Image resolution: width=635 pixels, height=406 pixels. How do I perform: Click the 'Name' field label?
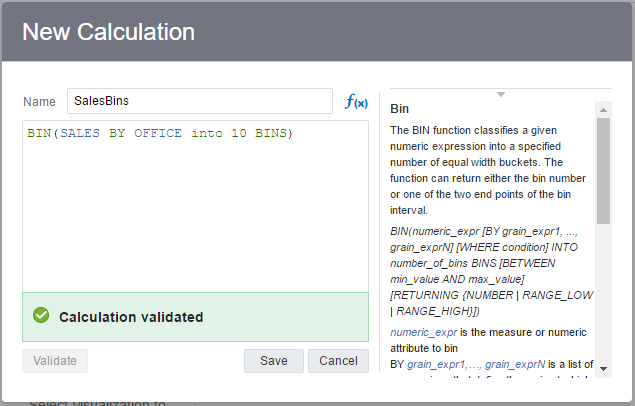pyautogui.click(x=39, y=102)
